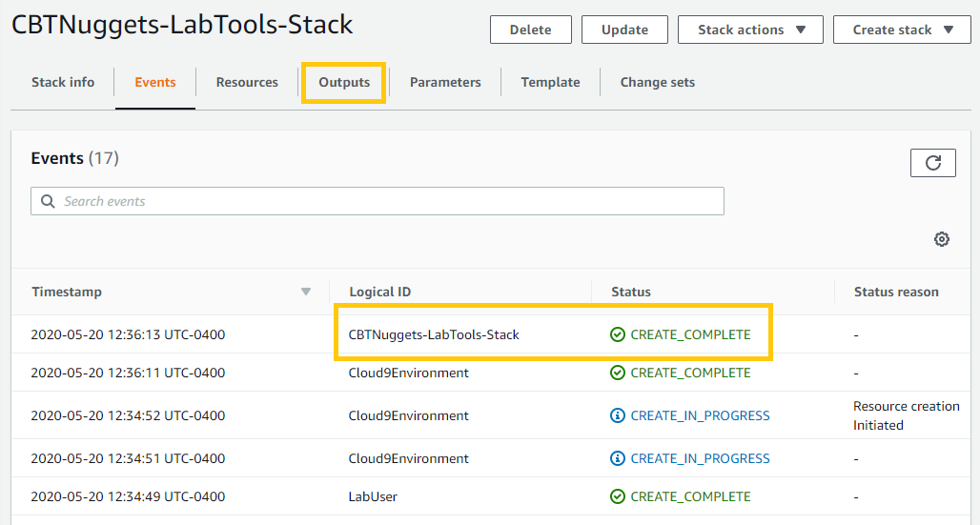Open the Stack info tab
Screen dimensions: 980x525
click(x=63, y=82)
